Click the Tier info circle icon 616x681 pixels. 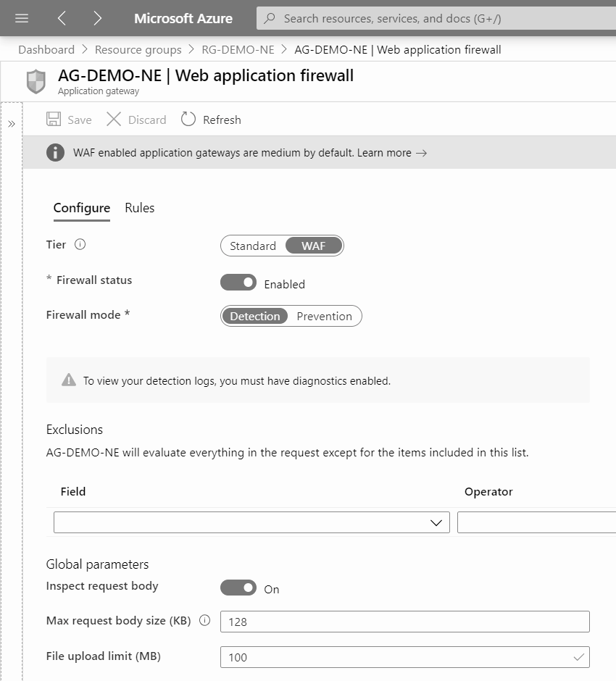pos(80,245)
